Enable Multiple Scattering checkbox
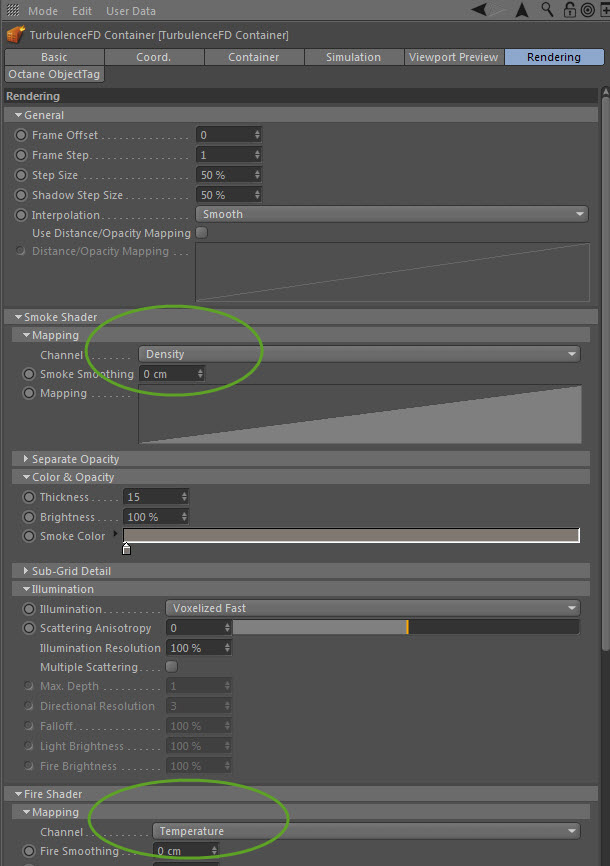Screen dimensions: 610x866 (x=172, y=667)
